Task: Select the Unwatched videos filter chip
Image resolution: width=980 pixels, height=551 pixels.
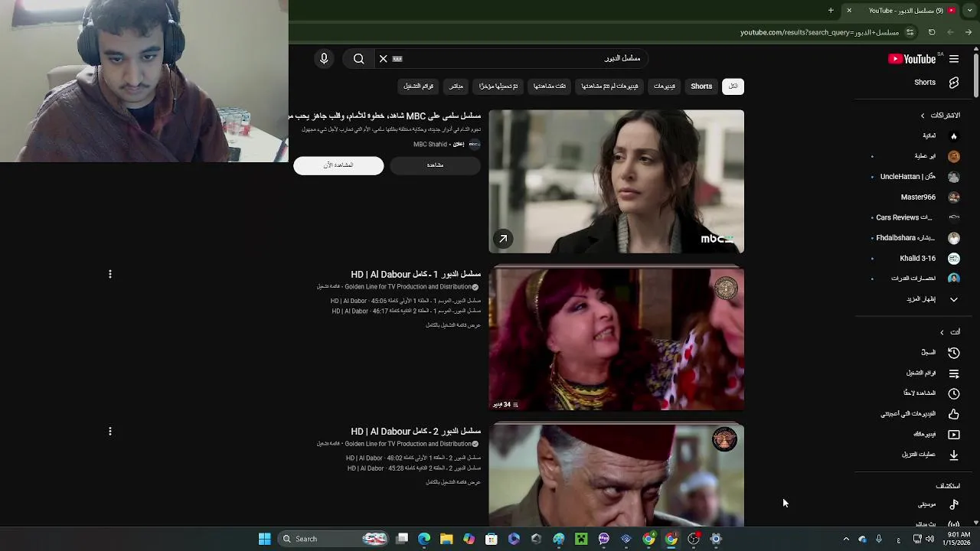Action: point(609,86)
